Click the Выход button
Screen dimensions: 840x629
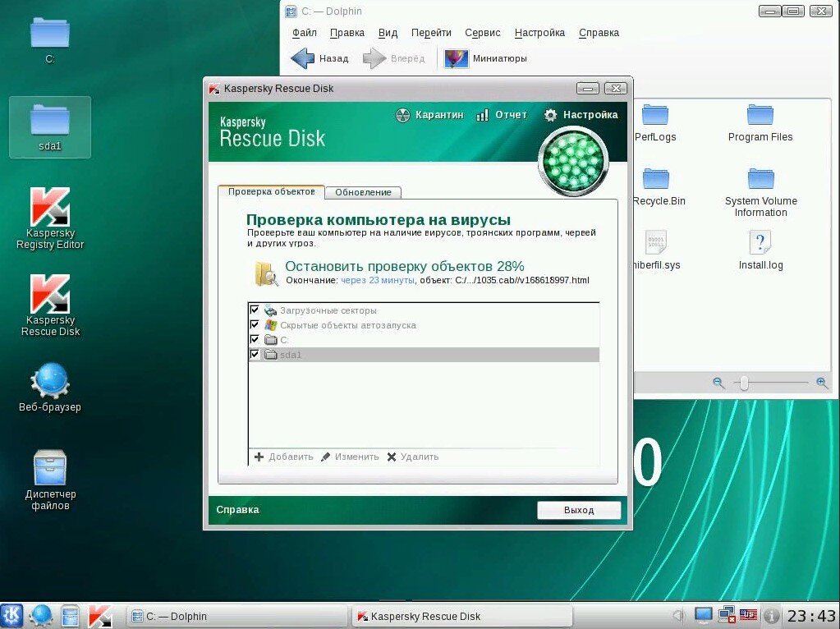tap(579, 510)
